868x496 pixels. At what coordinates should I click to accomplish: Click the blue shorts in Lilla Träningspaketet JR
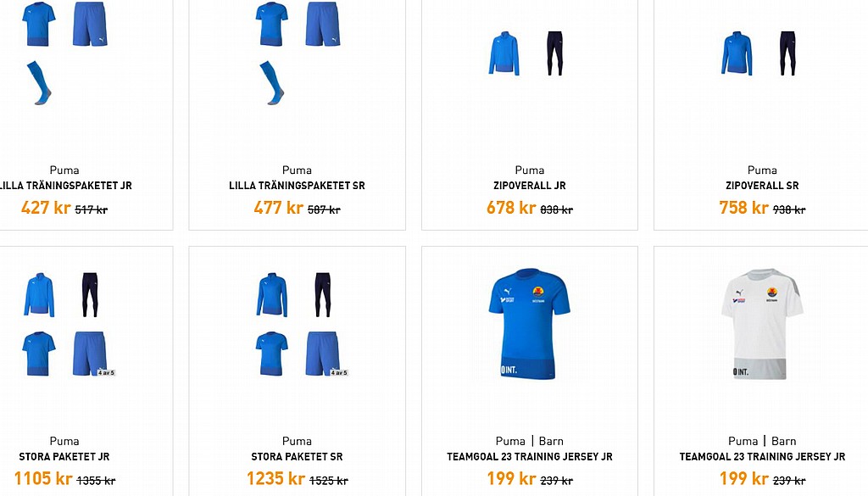coord(90,24)
